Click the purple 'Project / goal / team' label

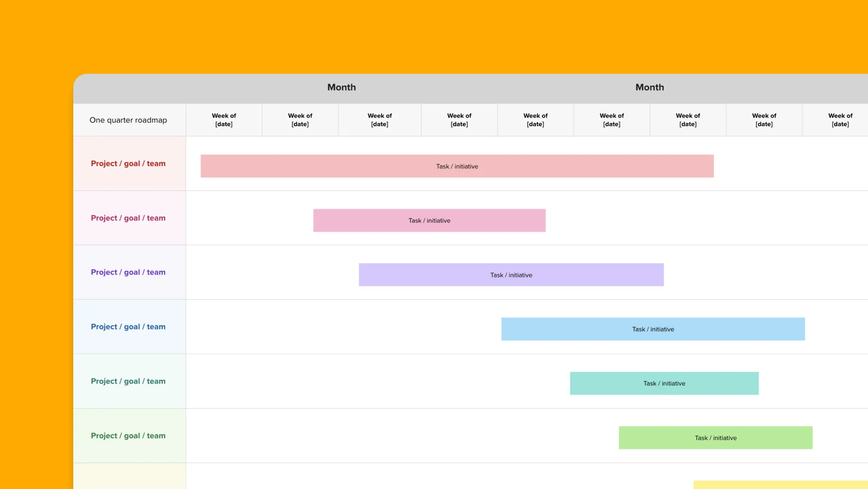[128, 272]
